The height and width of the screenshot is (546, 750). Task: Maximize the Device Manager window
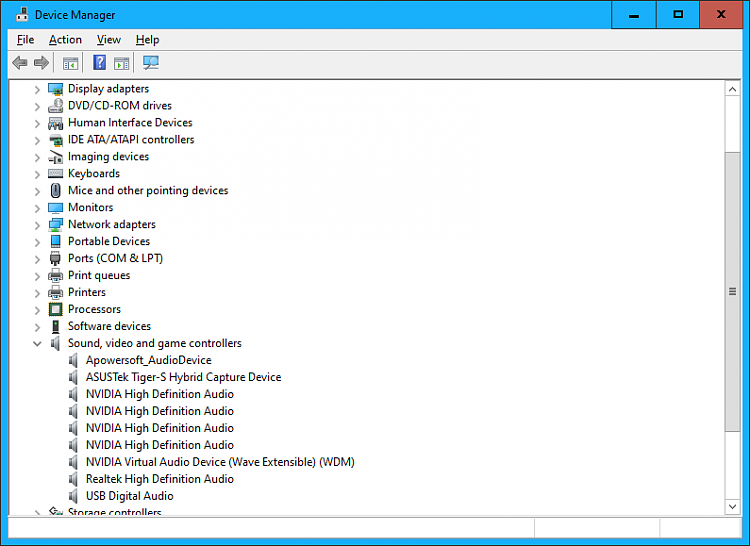678,15
